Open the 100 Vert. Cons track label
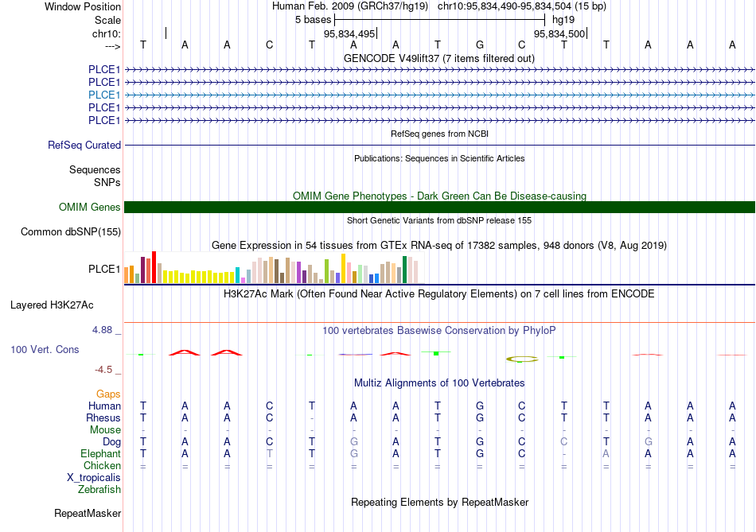This screenshot has height=532, width=756. [45, 350]
